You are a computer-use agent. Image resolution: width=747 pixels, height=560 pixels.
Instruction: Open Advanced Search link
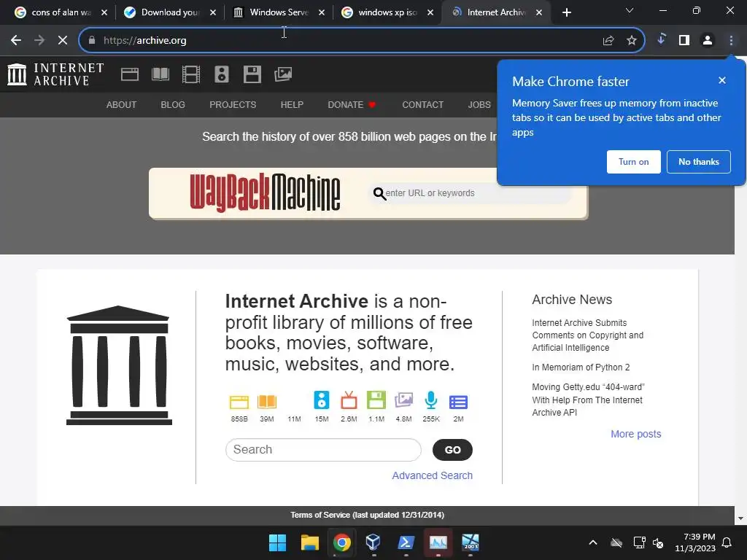[x=432, y=475]
